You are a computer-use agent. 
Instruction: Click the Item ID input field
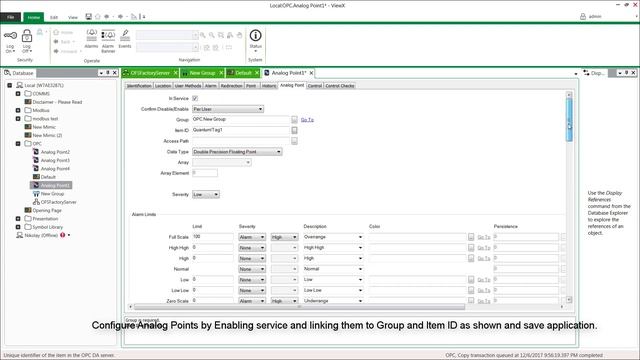[x=241, y=130]
